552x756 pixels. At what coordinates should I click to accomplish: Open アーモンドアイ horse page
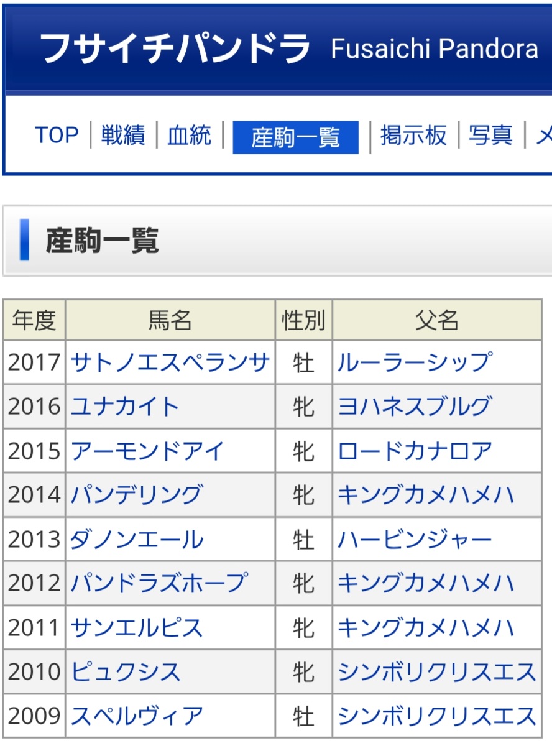[x=147, y=451]
